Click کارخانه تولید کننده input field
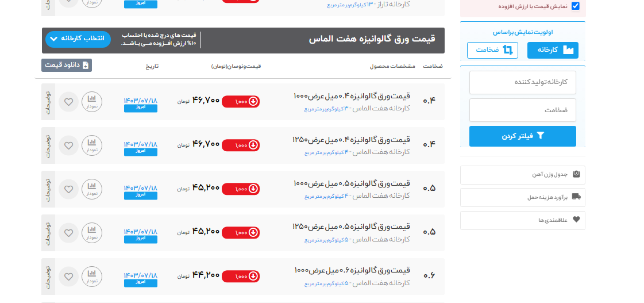Screen dimensions: 644x303 click(x=522, y=82)
